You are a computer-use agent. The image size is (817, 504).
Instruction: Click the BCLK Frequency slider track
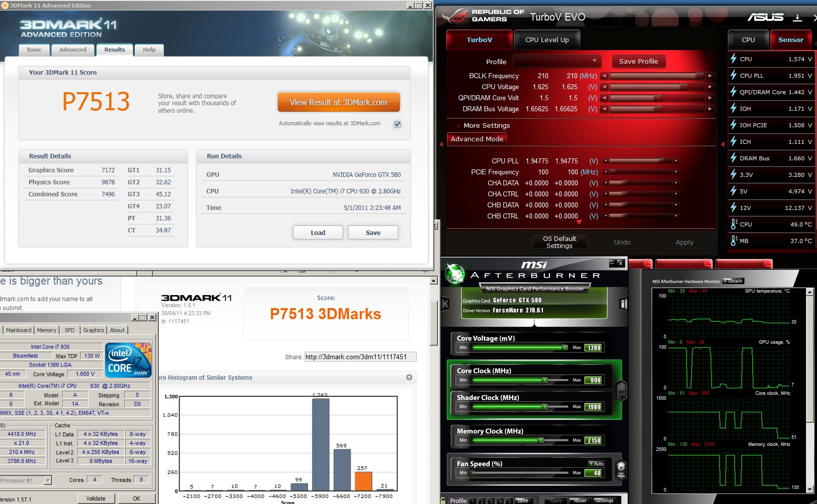coord(657,76)
